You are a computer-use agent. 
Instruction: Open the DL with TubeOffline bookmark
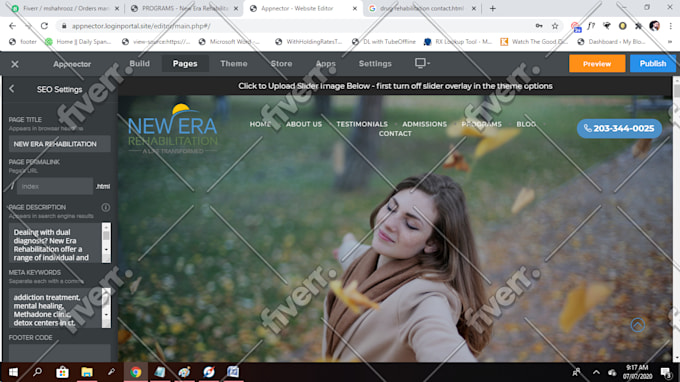point(384,42)
